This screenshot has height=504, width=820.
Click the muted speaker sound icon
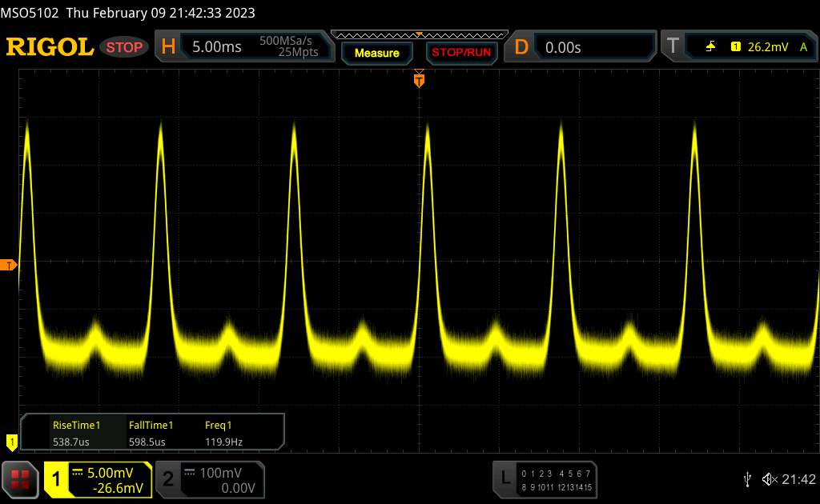coord(769,478)
